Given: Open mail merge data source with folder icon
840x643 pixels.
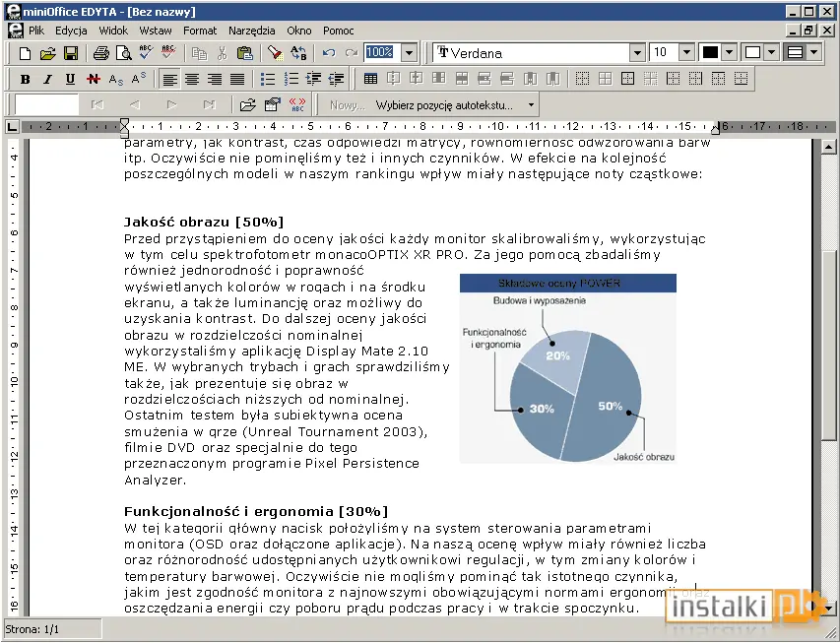Looking at the screenshot, I should [247, 105].
